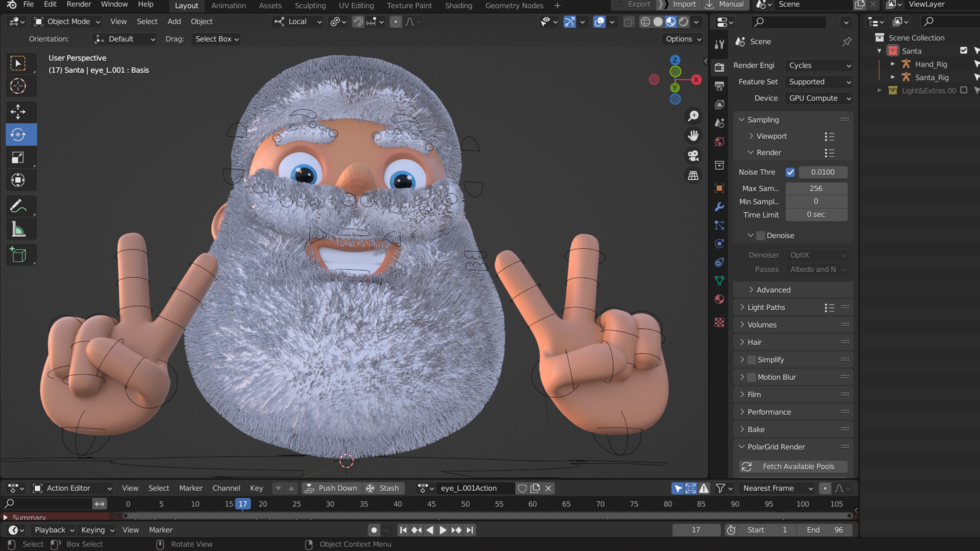Choose the Scale tool
The height and width of the screenshot is (551, 980).
(18, 157)
